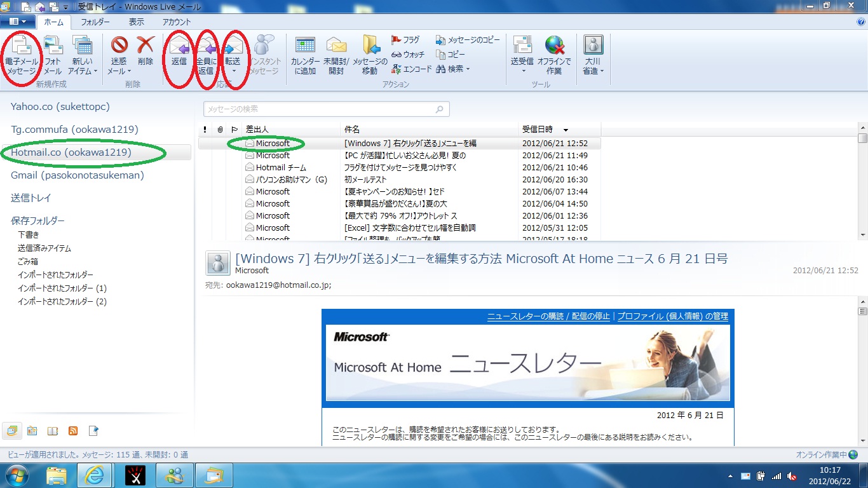Toggle ウォッチ on the conversation
This screenshot has width=868, height=488.
click(x=408, y=55)
